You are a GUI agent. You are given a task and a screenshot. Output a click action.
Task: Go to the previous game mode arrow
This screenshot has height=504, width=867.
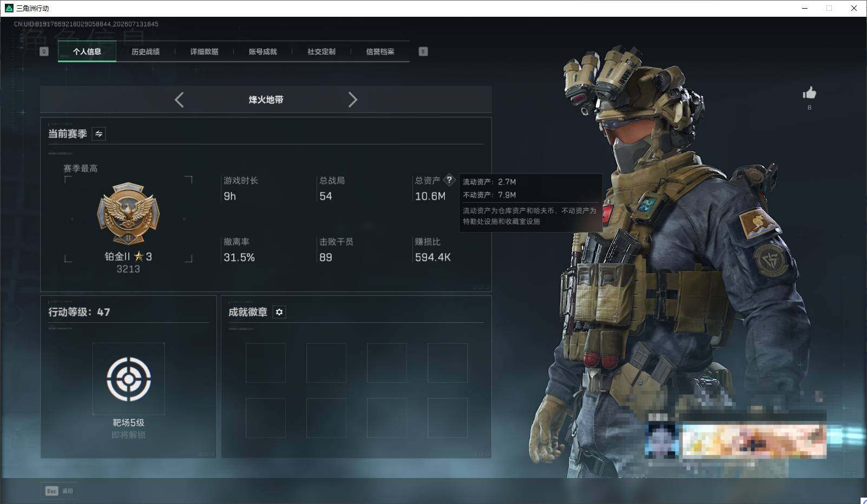(x=180, y=100)
